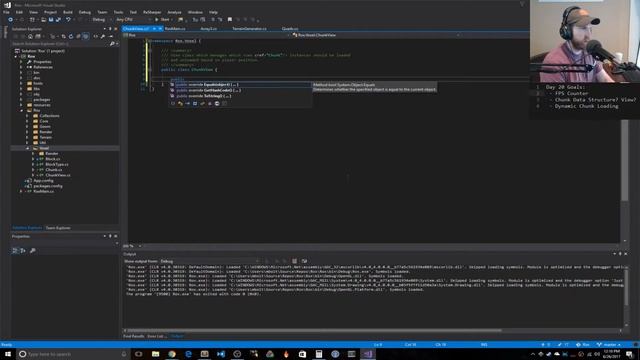Open the File menu
640x360 pixels.
pos(6,12)
